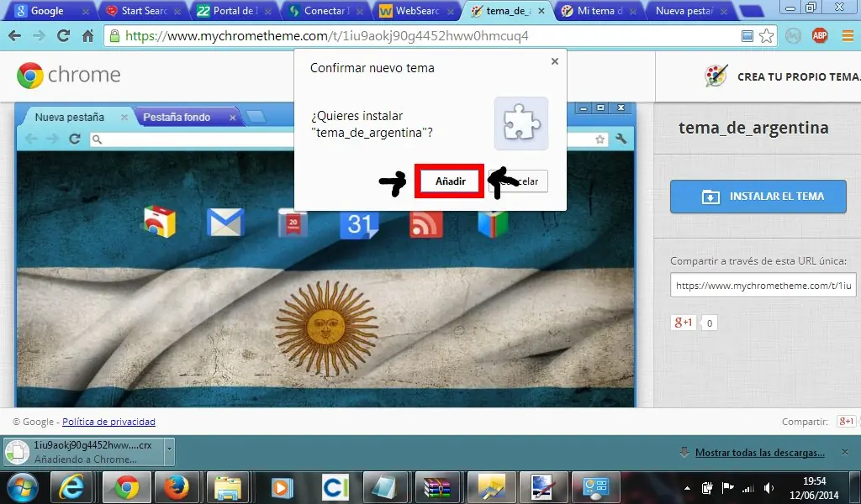The width and height of the screenshot is (861, 504).
Task: Click tema_de_argentina theme title
Action: pyautogui.click(x=753, y=128)
